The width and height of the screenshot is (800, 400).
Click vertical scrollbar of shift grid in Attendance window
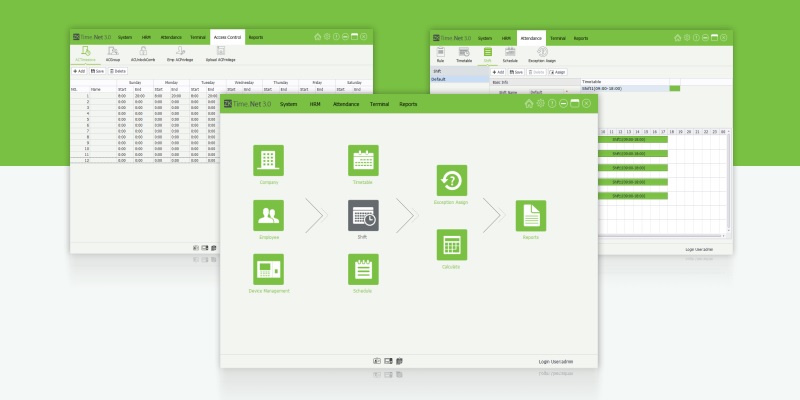(728, 183)
